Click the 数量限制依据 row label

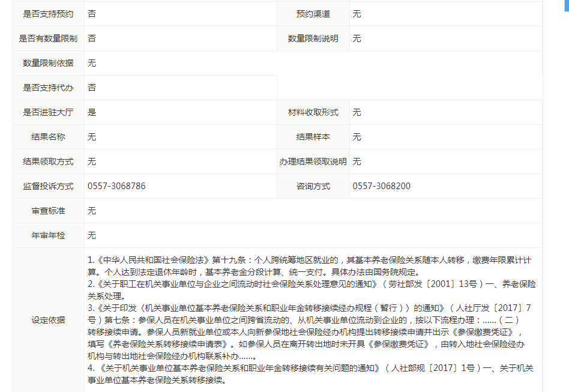tap(48, 63)
